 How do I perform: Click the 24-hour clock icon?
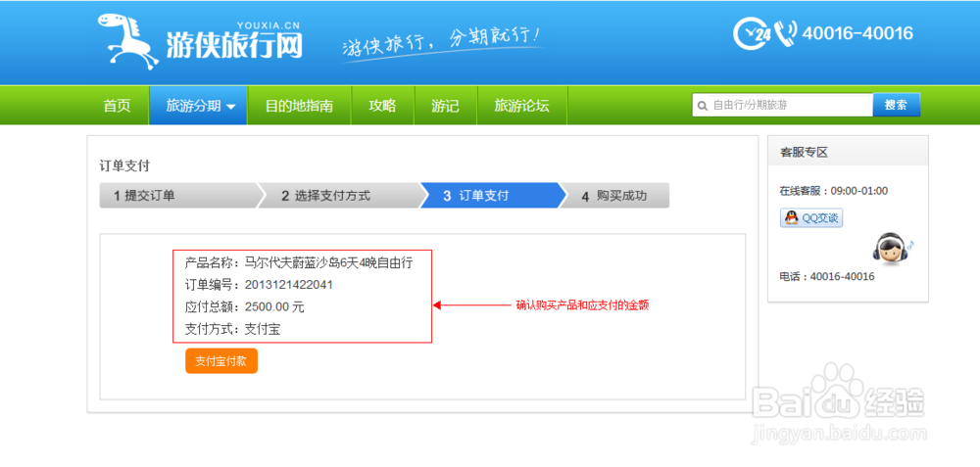pos(752,33)
